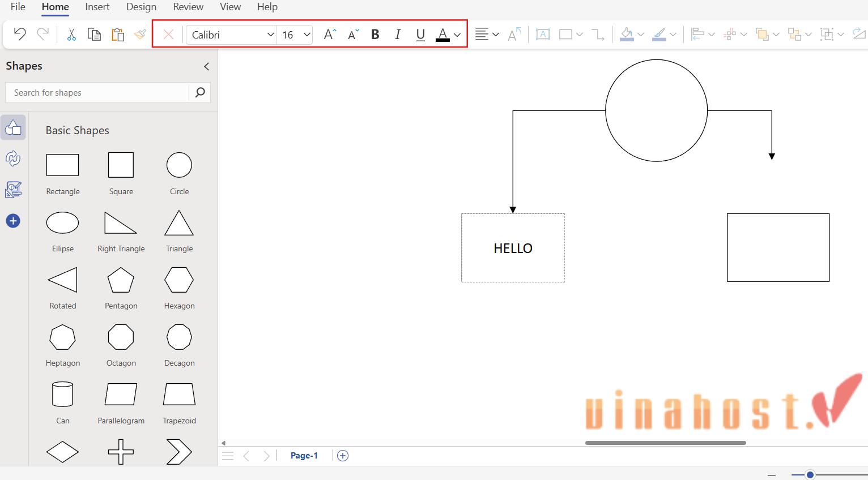The image size is (868, 480).
Task: Select the Hexagon shape
Action: (x=179, y=280)
